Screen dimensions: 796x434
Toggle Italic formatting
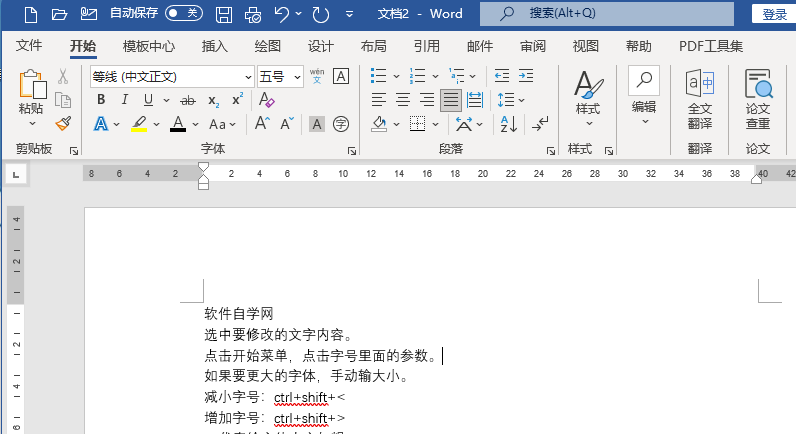tap(124, 100)
